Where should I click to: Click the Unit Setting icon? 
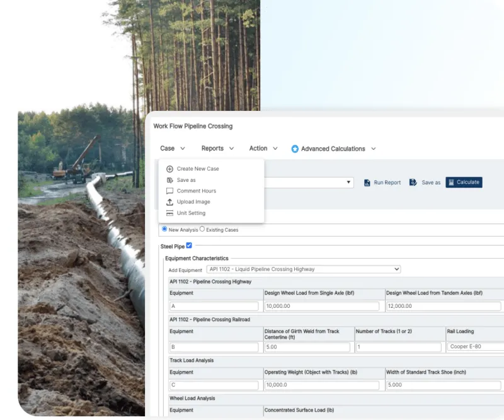(169, 213)
